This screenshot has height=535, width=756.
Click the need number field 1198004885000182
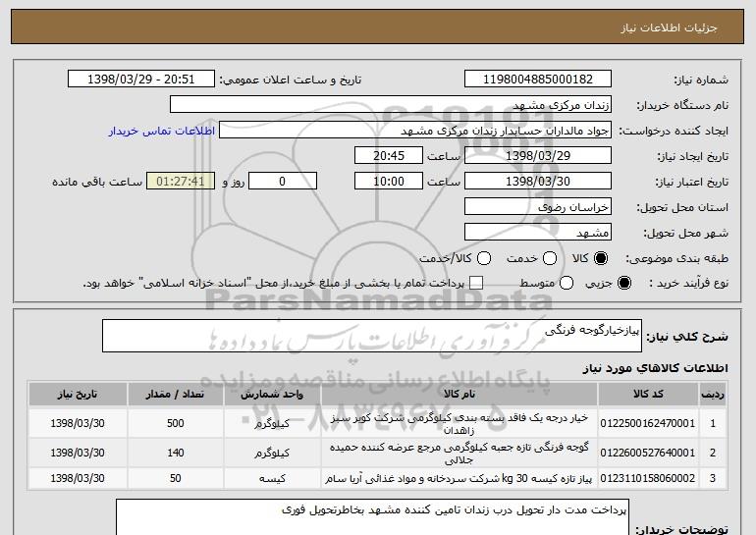pyautogui.click(x=538, y=80)
